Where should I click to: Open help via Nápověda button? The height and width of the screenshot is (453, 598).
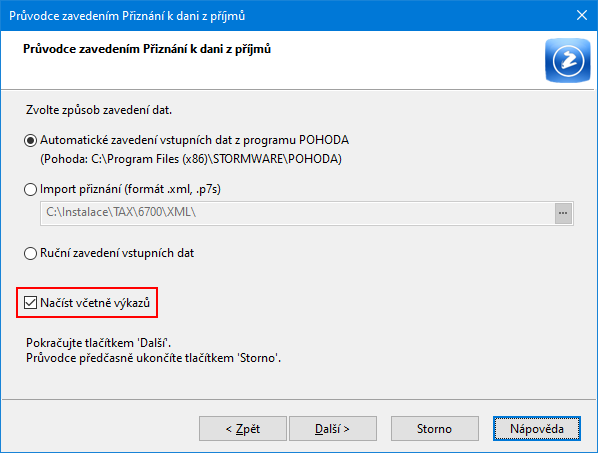pyautogui.click(x=537, y=429)
